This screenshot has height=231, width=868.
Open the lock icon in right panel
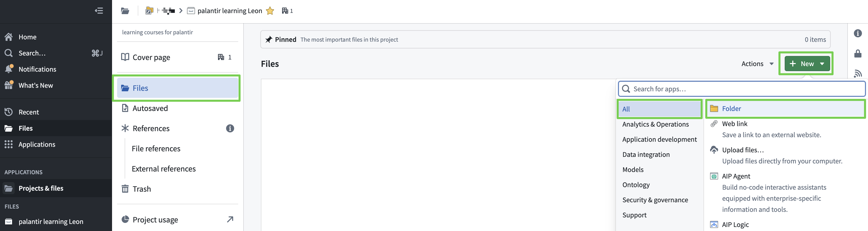858,53
